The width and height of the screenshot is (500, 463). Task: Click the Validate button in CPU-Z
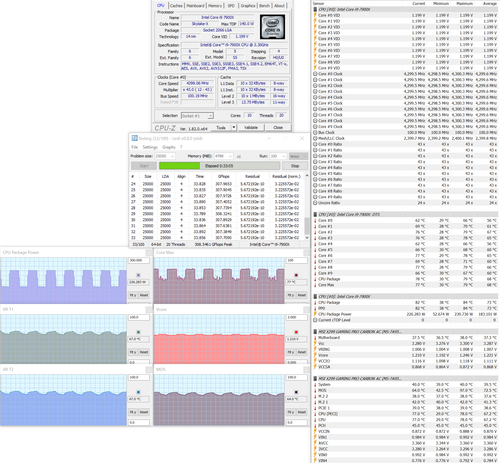(251, 127)
